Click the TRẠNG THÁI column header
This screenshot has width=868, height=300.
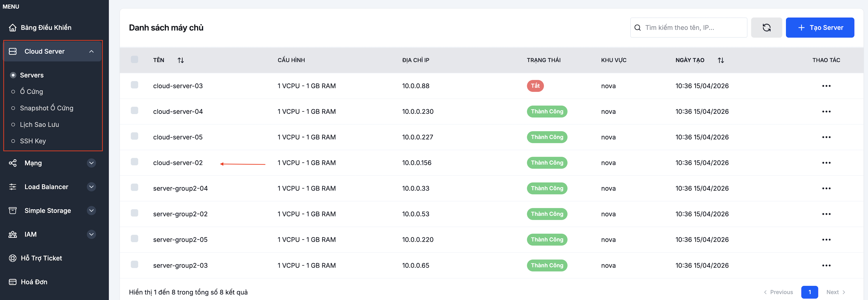[x=543, y=60]
